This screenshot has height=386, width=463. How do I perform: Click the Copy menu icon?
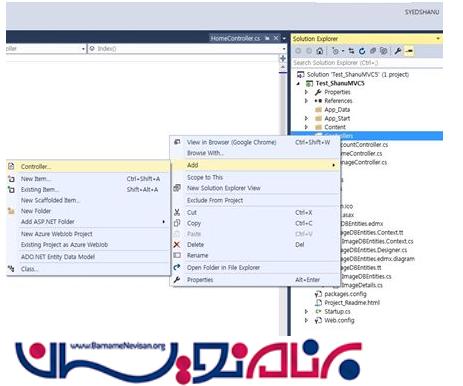pos(177,223)
